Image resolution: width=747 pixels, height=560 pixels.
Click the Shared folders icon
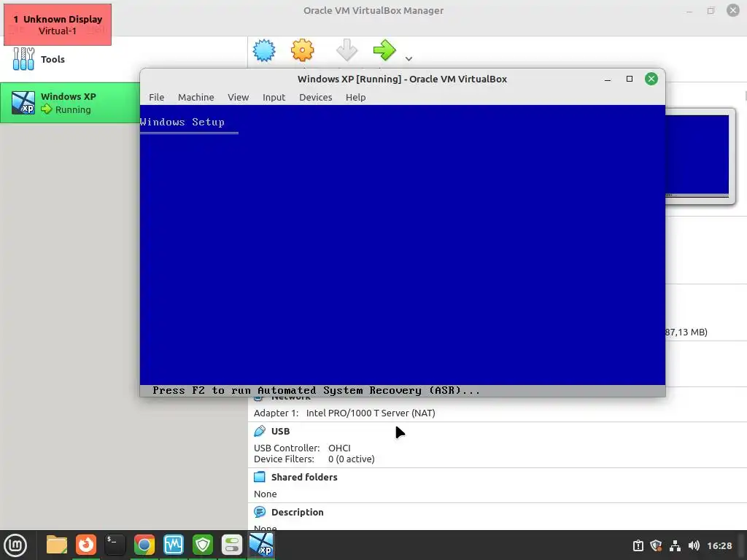[x=260, y=477]
